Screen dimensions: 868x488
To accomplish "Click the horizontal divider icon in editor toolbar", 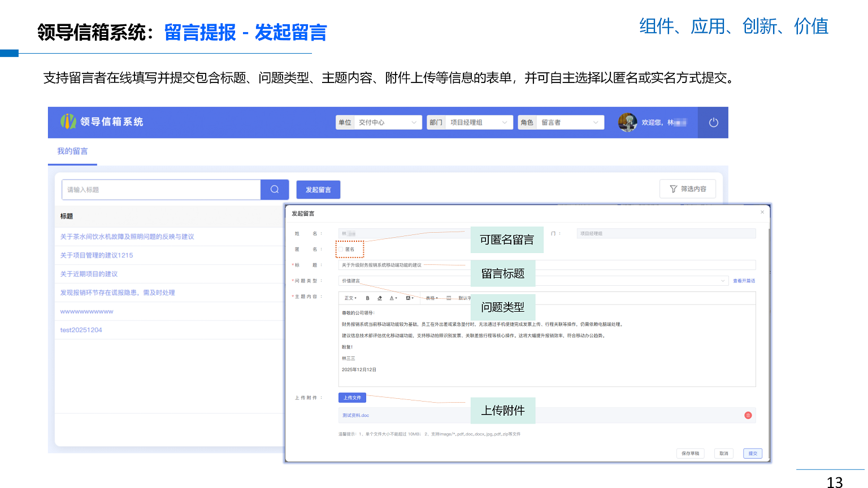I will (449, 298).
